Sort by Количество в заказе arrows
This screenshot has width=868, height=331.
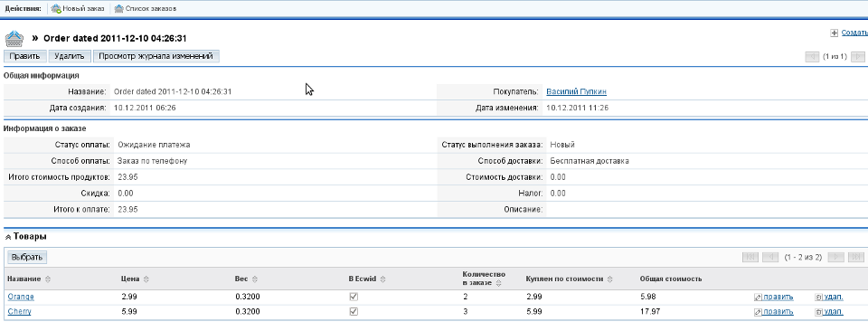(x=499, y=283)
